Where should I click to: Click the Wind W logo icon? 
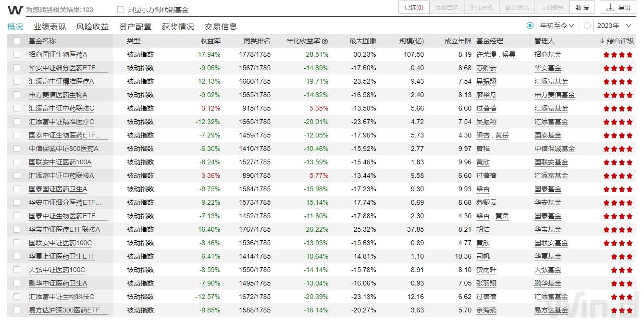(x=15, y=10)
